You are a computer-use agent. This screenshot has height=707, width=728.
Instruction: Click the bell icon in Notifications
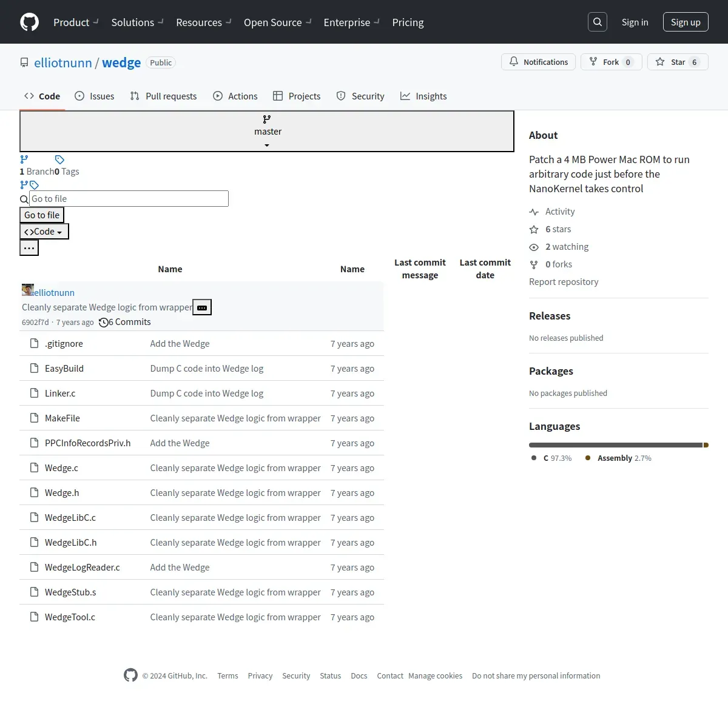point(514,62)
